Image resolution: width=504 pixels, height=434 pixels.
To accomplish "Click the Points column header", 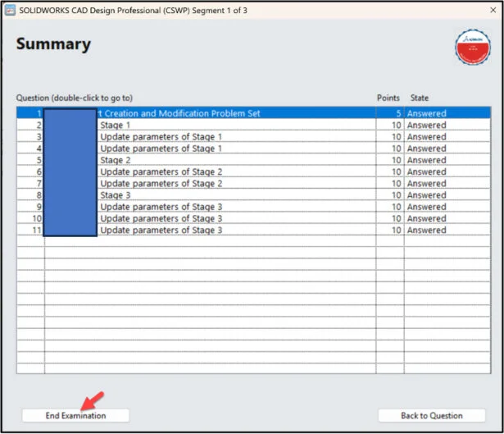I will tap(388, 98).
